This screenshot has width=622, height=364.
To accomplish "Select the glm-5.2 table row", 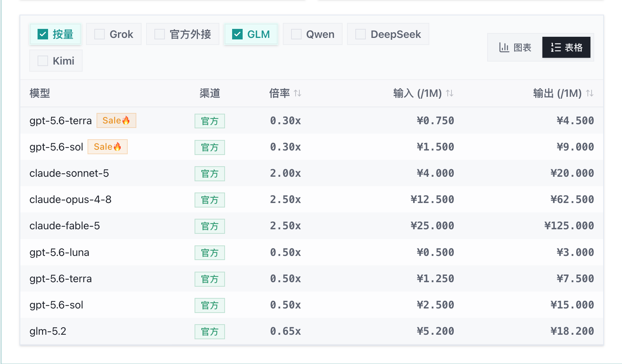I will coord(312,331).
